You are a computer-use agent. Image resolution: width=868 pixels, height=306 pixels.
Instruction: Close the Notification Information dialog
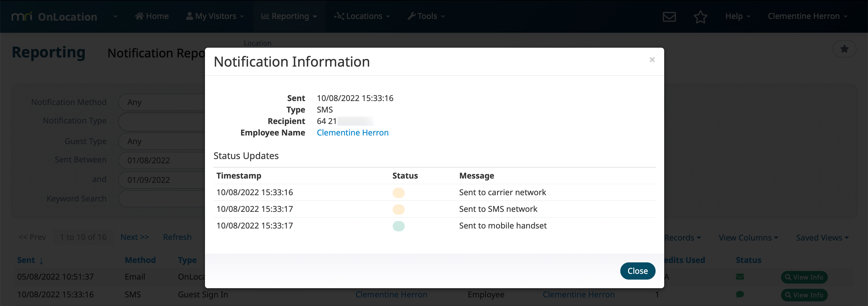(638, 271)
